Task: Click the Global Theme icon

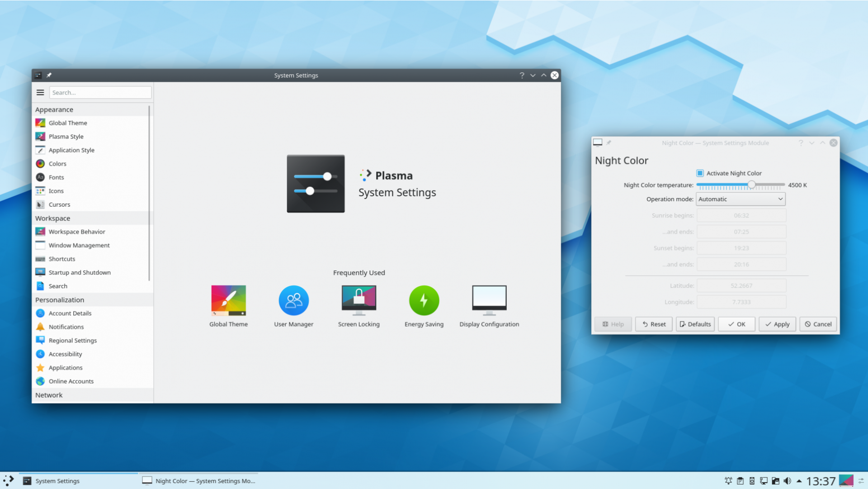Action: [x=228, y=299]
